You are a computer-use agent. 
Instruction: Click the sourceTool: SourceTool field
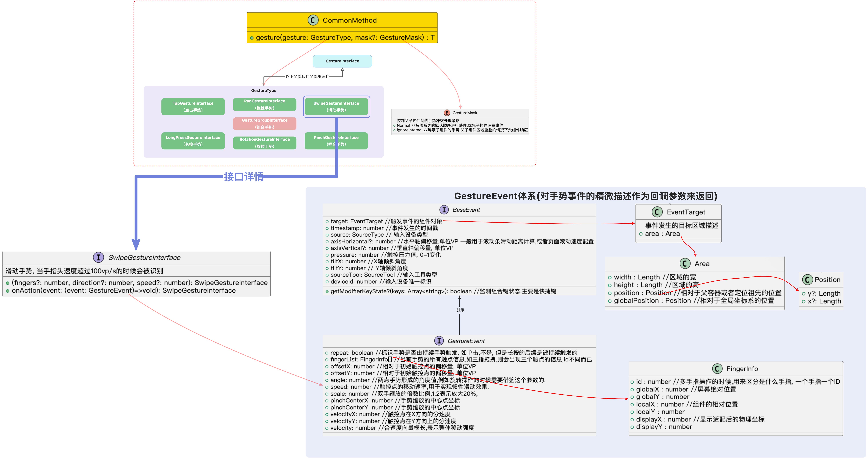tap(384, 275)
